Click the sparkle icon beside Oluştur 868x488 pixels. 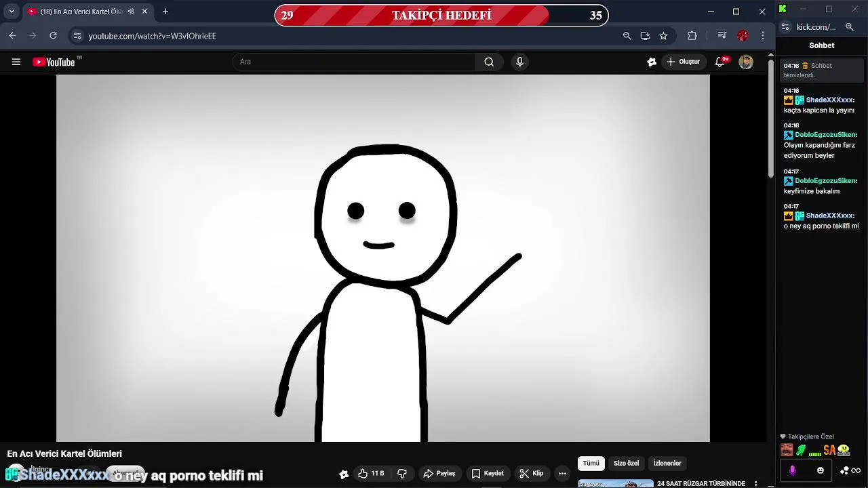coord(652,62)
